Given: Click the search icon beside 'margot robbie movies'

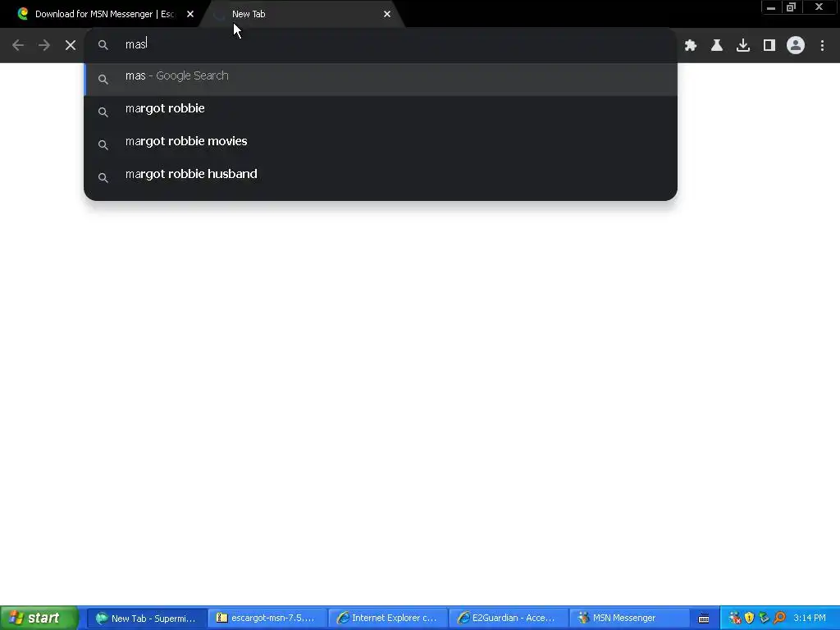Looking at the screenshot, I should [x=103, y=144].
